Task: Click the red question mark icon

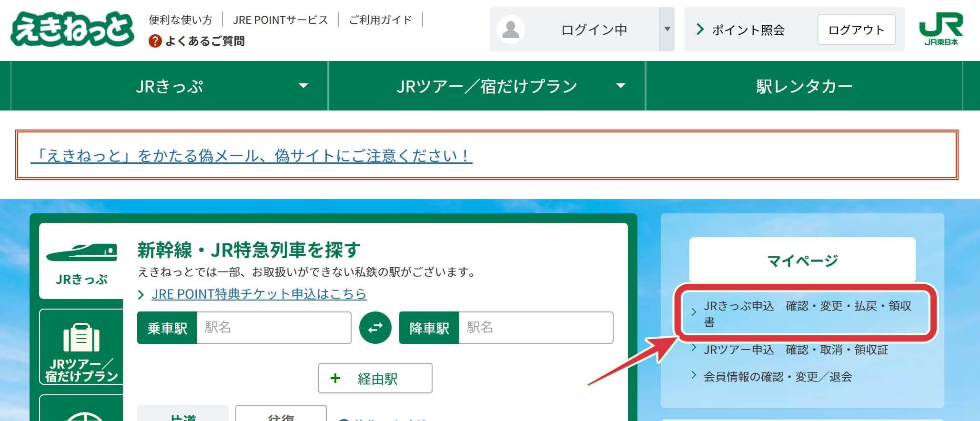Action: click(155, 41)
